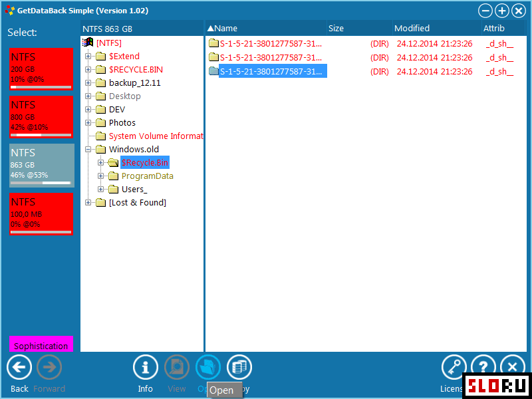Select the NTFS 863 GB partition tile
This screenshot has width=532, height=399.
(42, 165)
